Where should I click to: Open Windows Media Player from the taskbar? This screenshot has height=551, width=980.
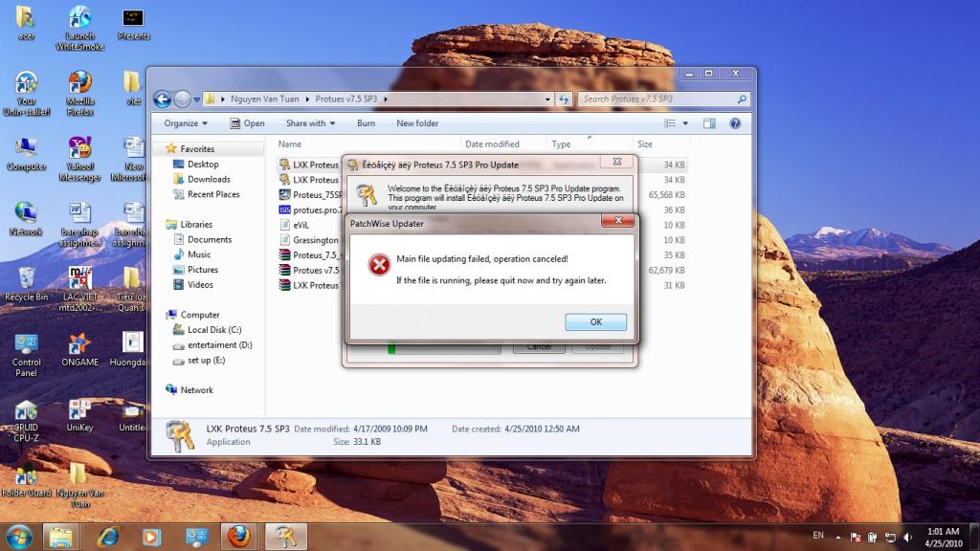tap(150, 537)
